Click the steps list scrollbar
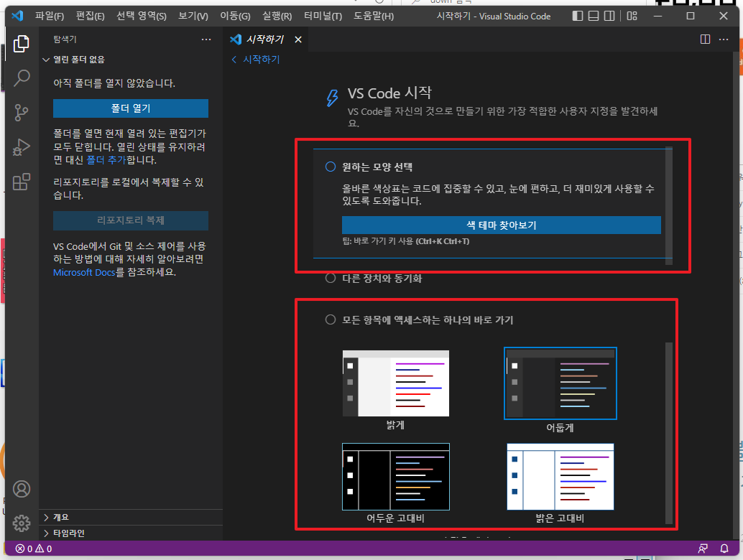 click(668, 205)
